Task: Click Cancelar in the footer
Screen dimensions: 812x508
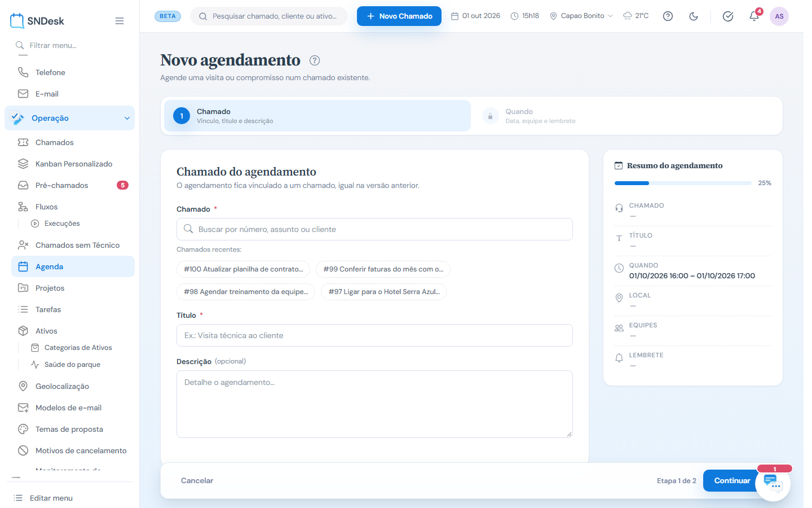Action: point(197,480)
